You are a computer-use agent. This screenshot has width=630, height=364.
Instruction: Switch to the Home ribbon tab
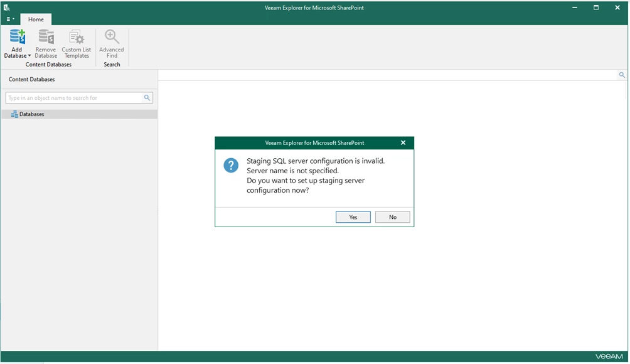click(36, 19)
